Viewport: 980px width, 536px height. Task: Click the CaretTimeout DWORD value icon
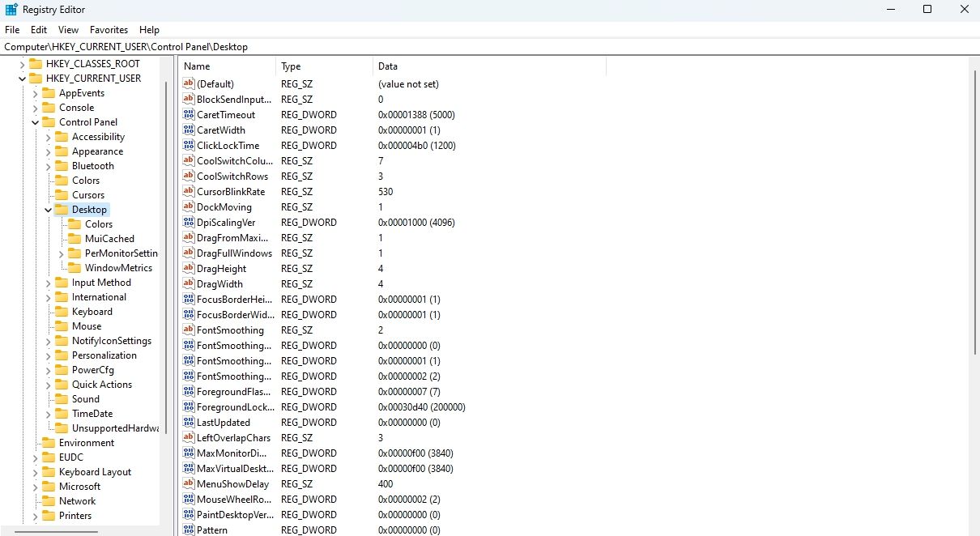click(x=189, y=115)
